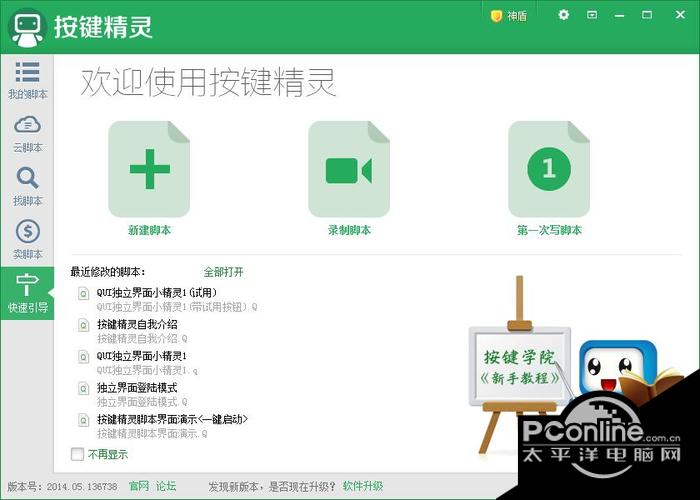Minimize the 按键精灵 window
Image resolution: width=700 pixels, height=500 pixels.
click(x=619, y=16)
